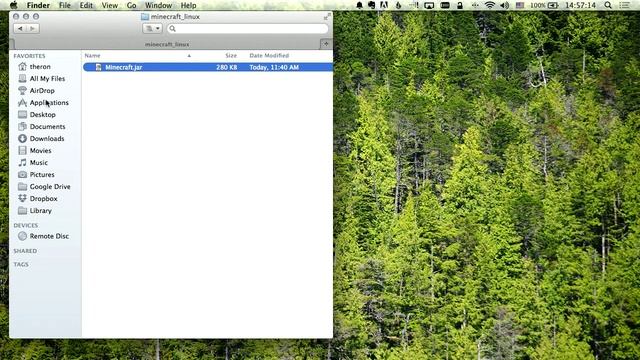Open Desktop folder in sidebar

42,115
